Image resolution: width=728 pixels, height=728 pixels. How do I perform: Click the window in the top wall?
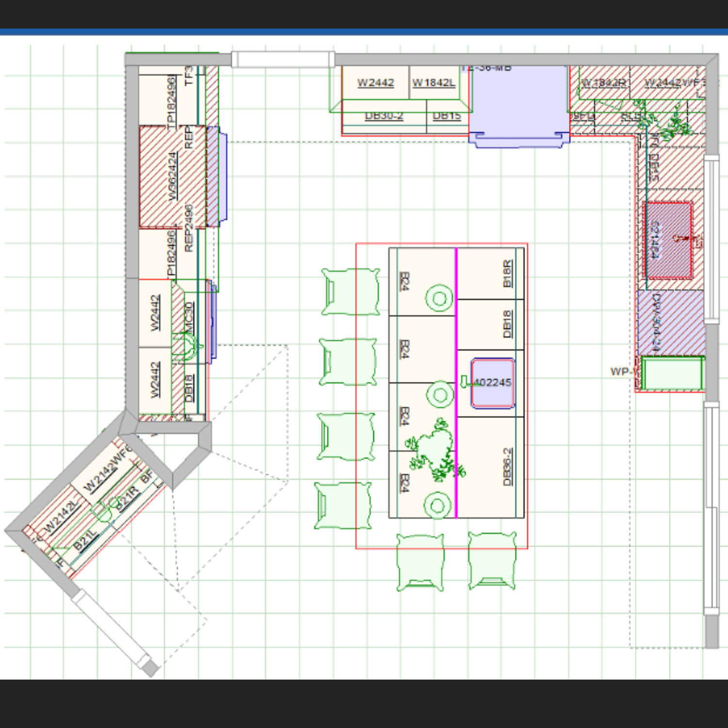click(x=282, y=59)
